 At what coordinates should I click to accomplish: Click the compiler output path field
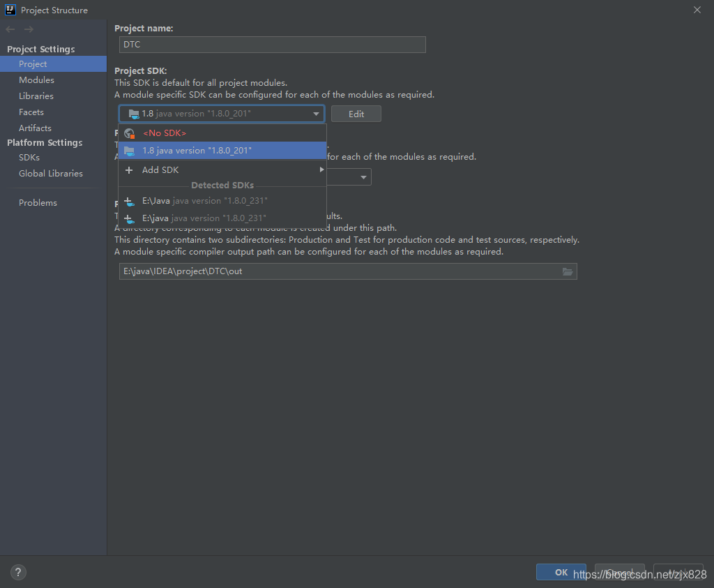click(x=348, y=271)
